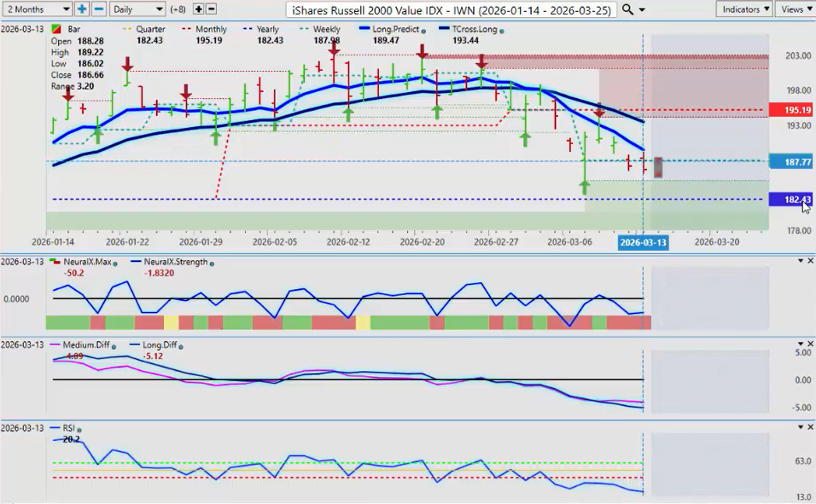Toggle the Weekly level legend item
The image size is (816, 504).
(321, 29)
